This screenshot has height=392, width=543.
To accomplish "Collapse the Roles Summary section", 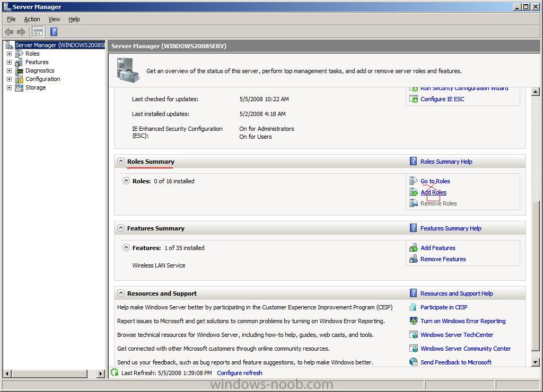I will [x=120, y=161].
